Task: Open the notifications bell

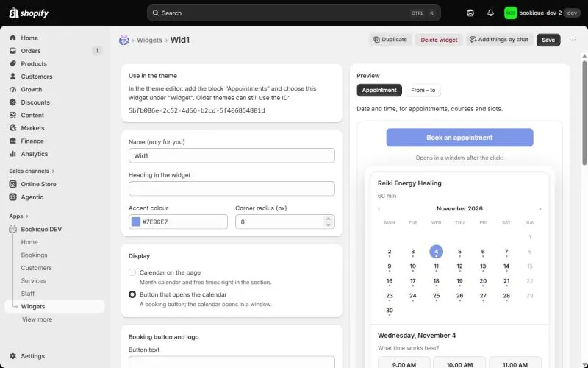Action: pos(490,13)
